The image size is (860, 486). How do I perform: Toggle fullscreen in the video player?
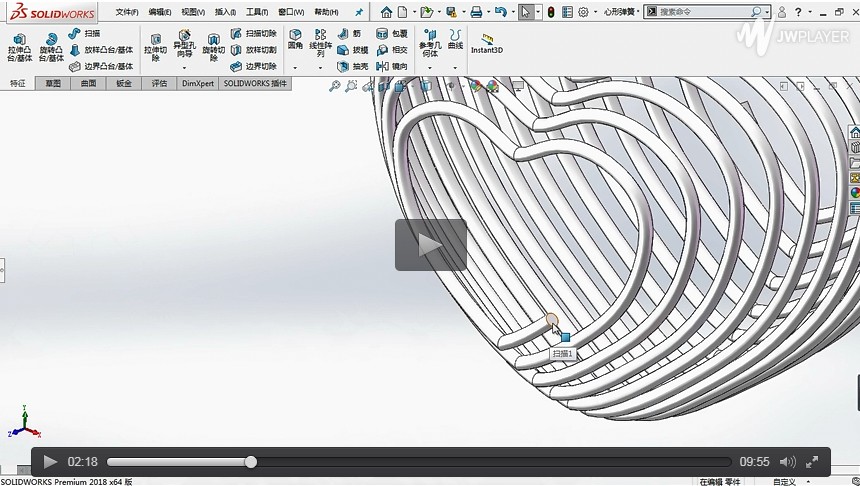pyautogui.click(x=813, y=462)
